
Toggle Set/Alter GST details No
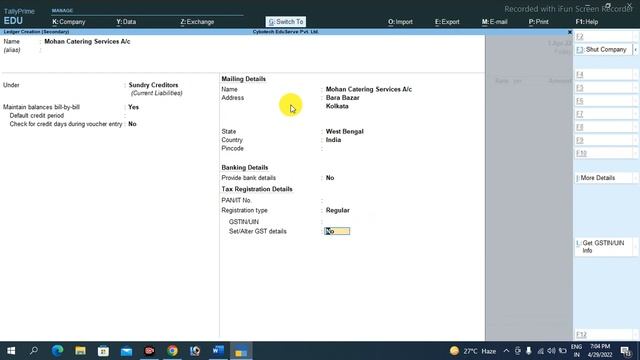(x=337, y=231)
